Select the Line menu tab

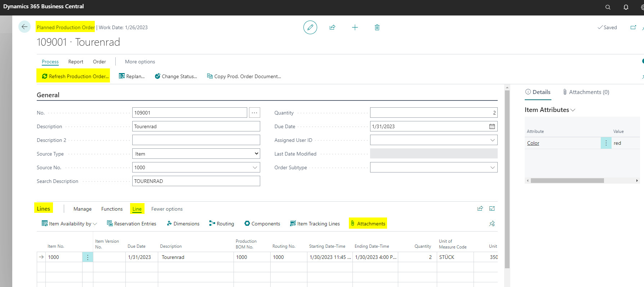[x=137, y=209]
